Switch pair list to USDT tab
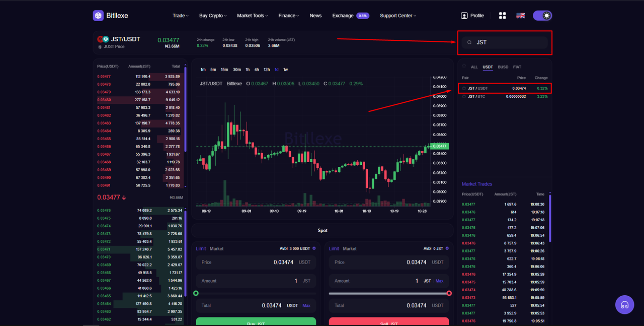644x326 pixels. pos(488,67)
